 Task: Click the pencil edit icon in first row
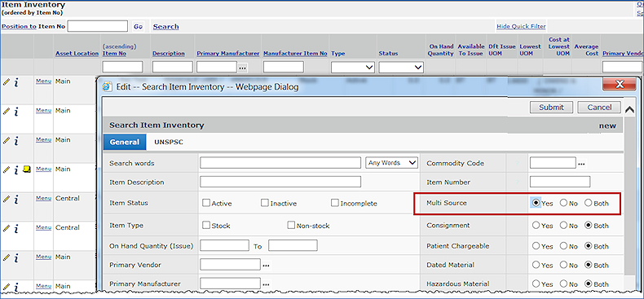click(7, 81)
